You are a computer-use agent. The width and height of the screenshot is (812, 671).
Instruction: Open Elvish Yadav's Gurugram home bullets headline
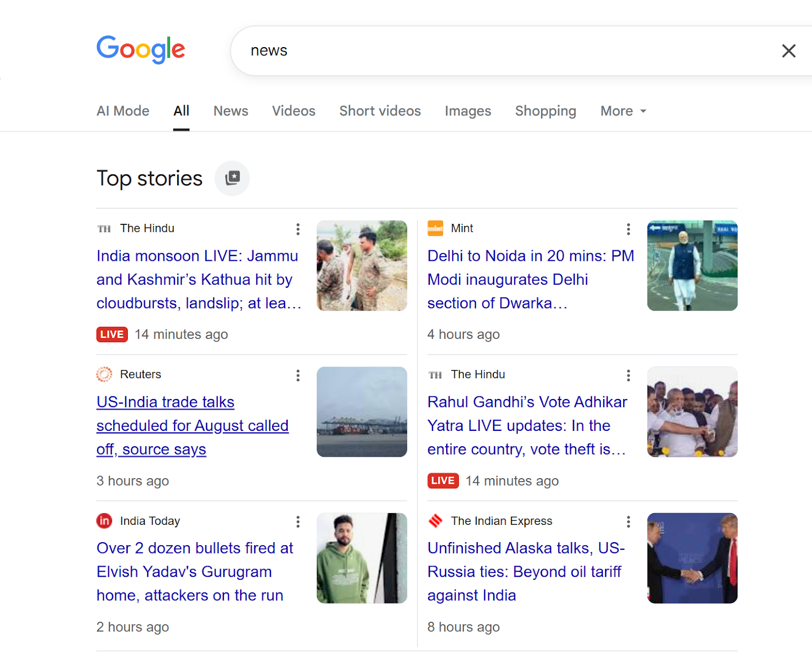[x=195, y=572]
